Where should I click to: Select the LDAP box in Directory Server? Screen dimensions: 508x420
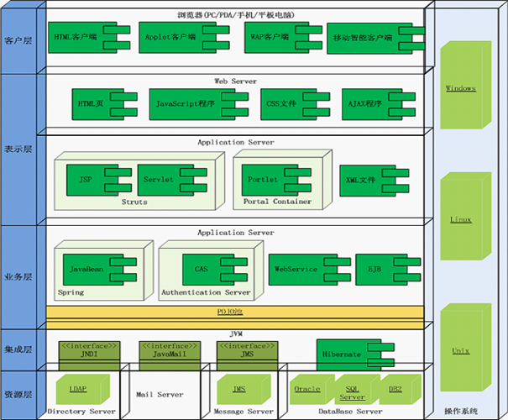(79, 390)
